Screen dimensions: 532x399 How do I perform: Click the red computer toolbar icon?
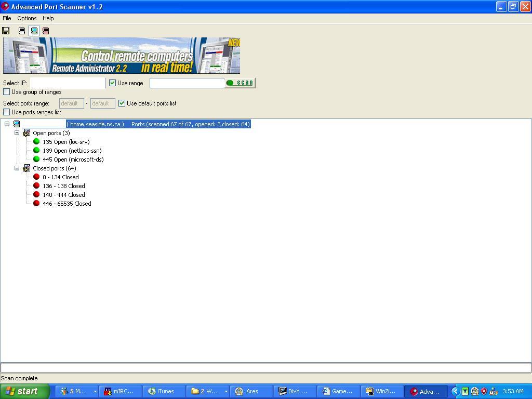coord(46,31)
